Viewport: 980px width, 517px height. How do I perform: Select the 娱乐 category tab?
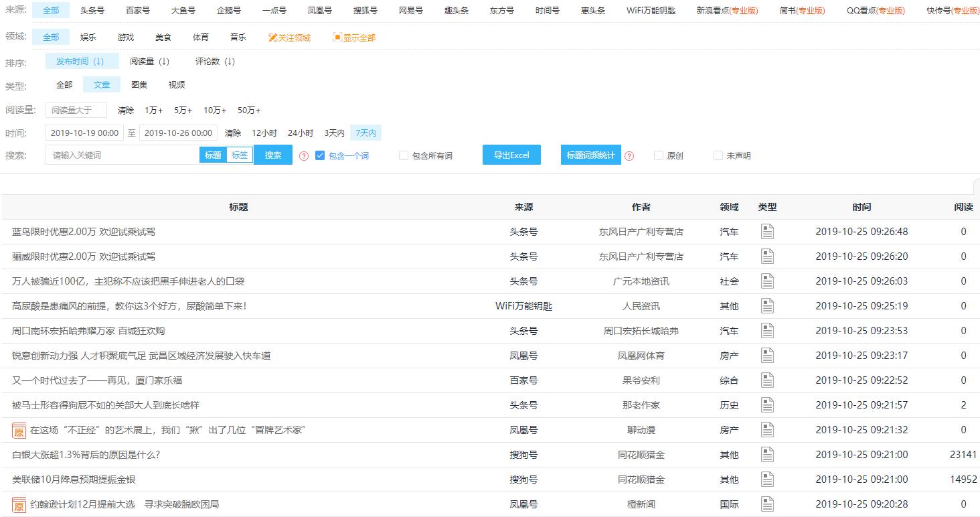tap(88, 38)
